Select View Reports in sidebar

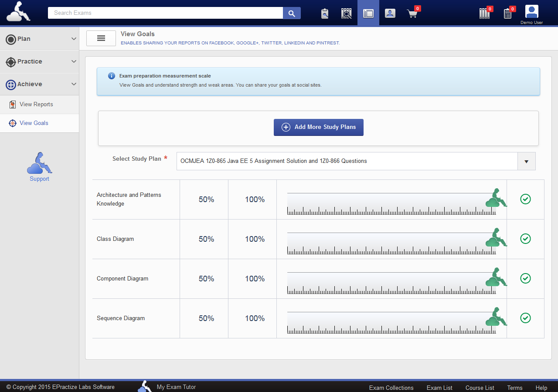(x=36, y=105)
